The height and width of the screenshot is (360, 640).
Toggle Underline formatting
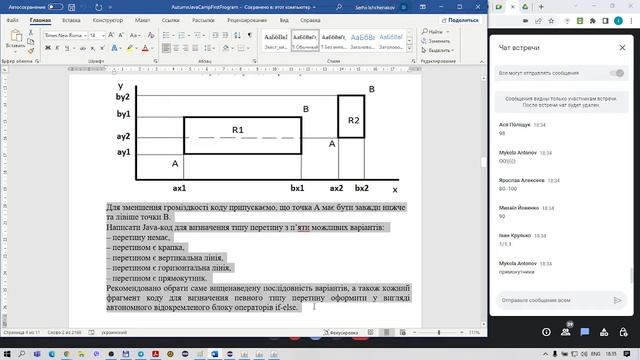(x=67, y=48)
